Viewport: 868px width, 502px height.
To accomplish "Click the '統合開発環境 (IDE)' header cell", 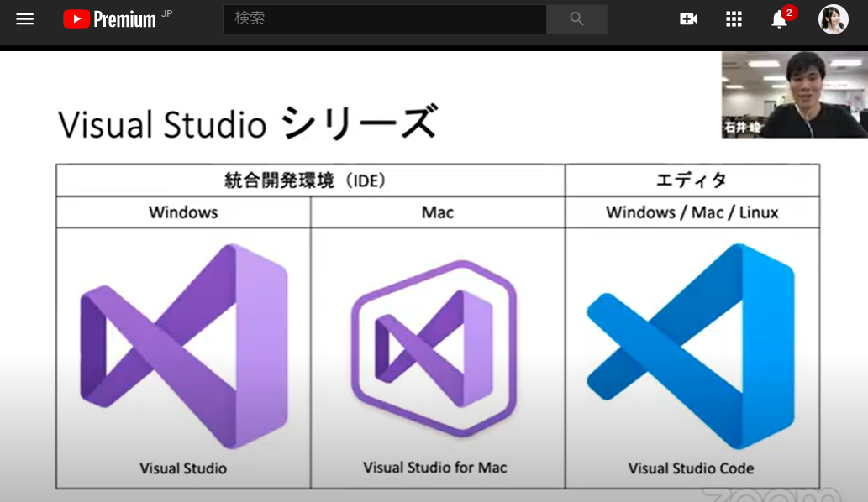I will 311,180.
